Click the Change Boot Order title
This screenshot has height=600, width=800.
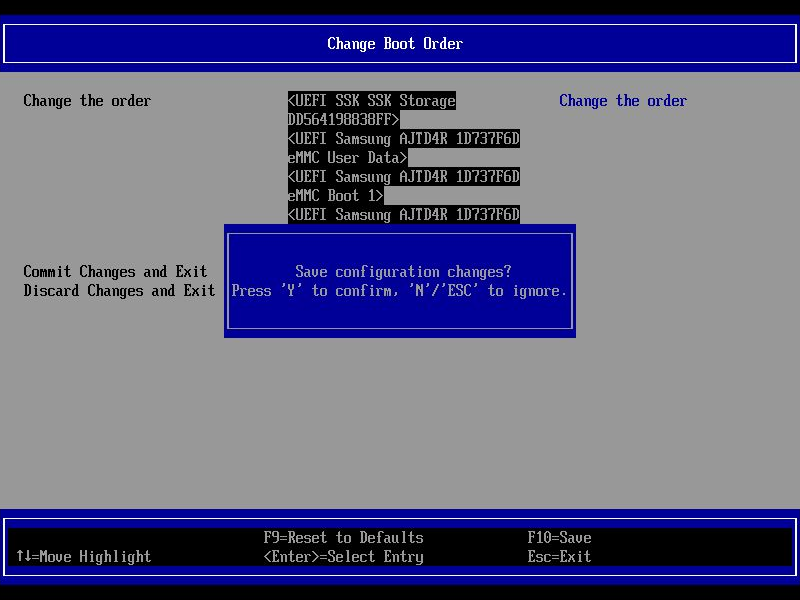coord(395,43)
